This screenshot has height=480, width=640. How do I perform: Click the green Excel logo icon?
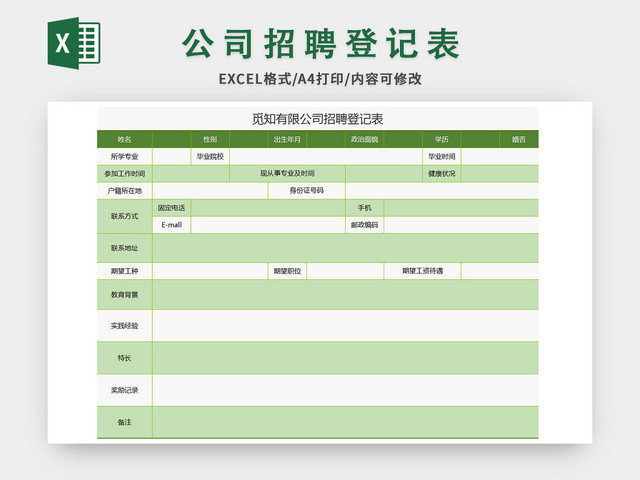pyautogui.click(x=74, y=43)
